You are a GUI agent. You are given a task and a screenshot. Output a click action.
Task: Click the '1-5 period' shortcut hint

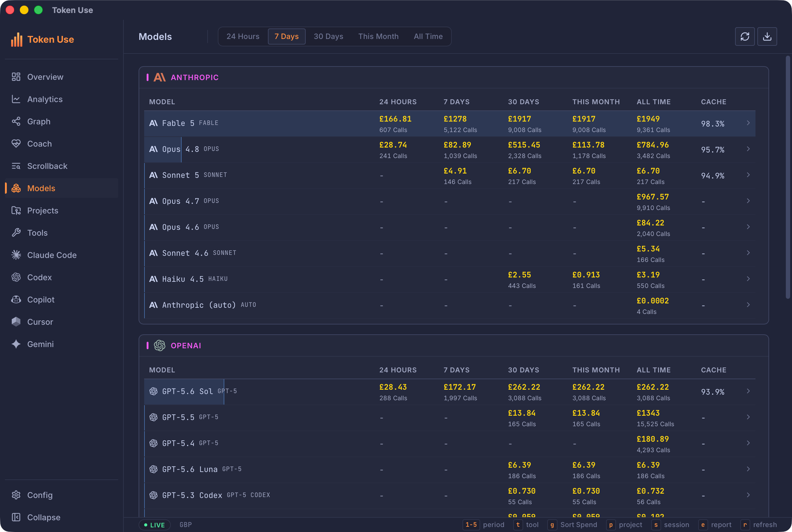pos(484,525)
